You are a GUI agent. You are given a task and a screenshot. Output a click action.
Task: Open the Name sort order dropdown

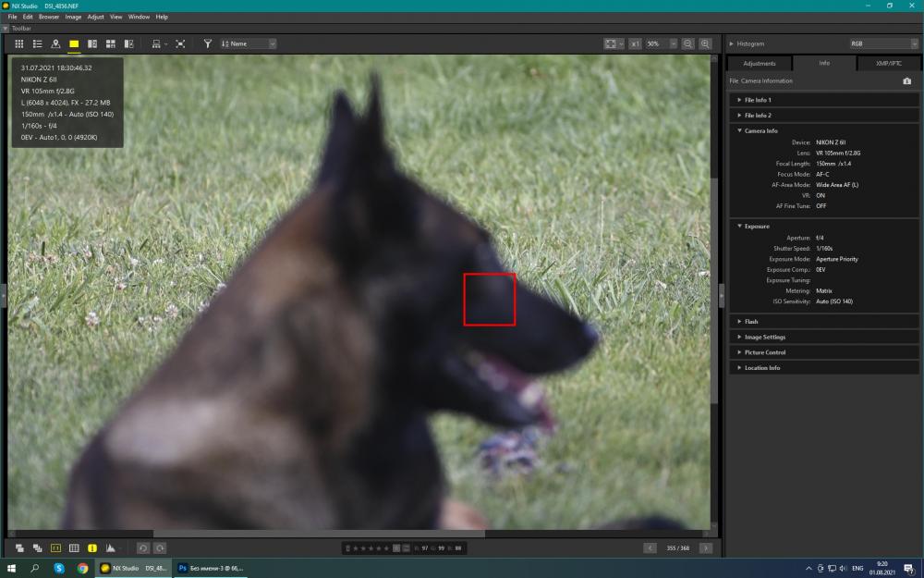click(x=248, y=43)
